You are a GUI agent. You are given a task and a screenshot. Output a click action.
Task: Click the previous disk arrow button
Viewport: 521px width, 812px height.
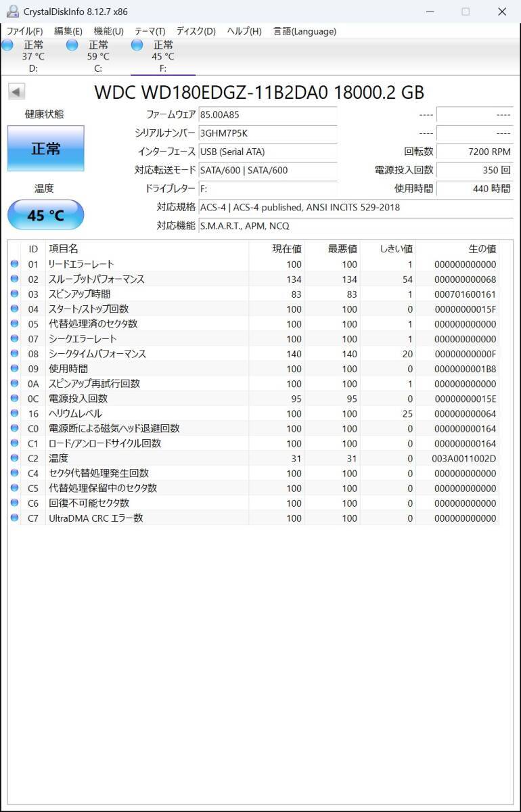coord(17,92)
